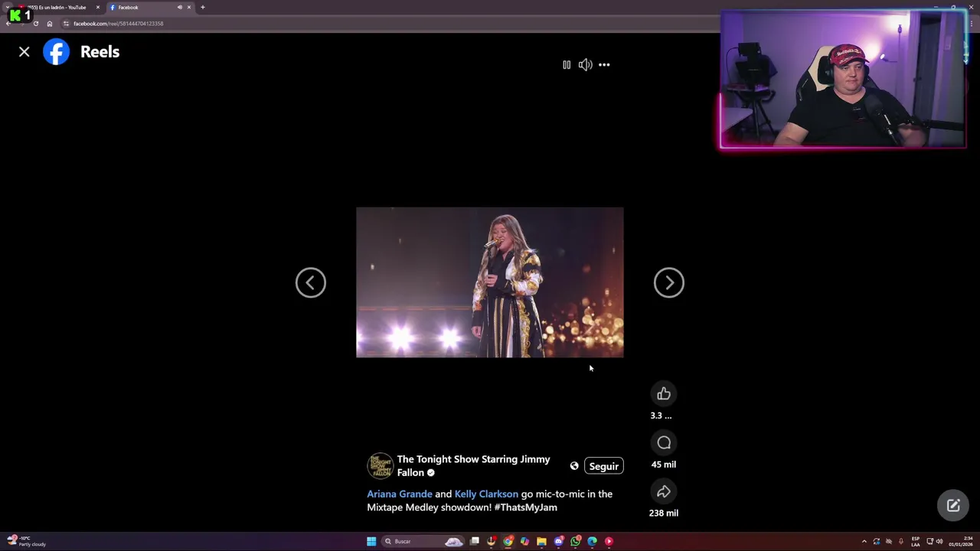Click the 45 mil comments count
980x551 pixels.
[664, 465]
